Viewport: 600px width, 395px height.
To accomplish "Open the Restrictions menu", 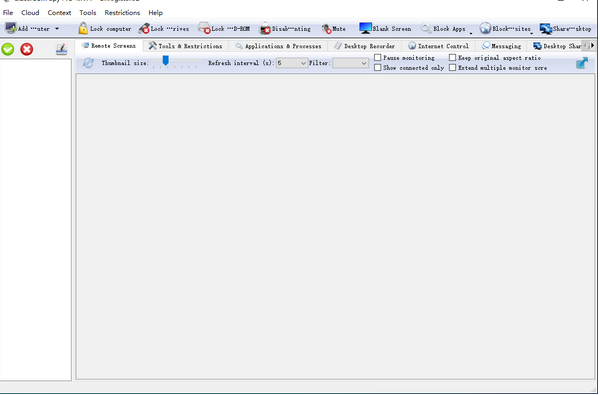I will (122, 13).
